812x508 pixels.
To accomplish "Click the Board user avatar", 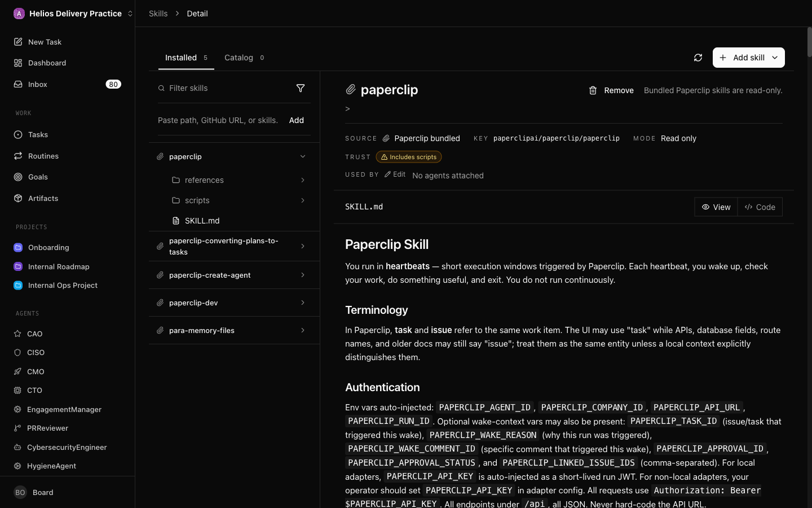I will [x=20, y=492].
